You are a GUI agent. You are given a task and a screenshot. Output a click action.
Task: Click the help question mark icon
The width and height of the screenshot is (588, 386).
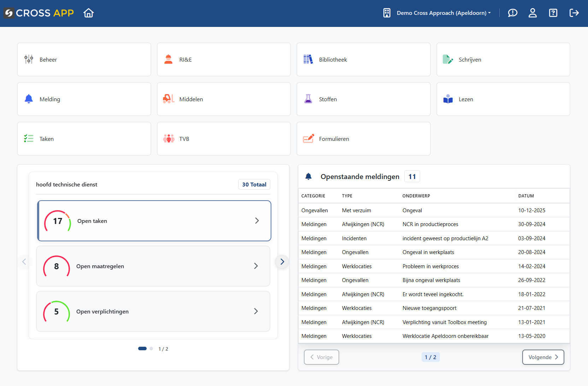click(x=553, y=13)
